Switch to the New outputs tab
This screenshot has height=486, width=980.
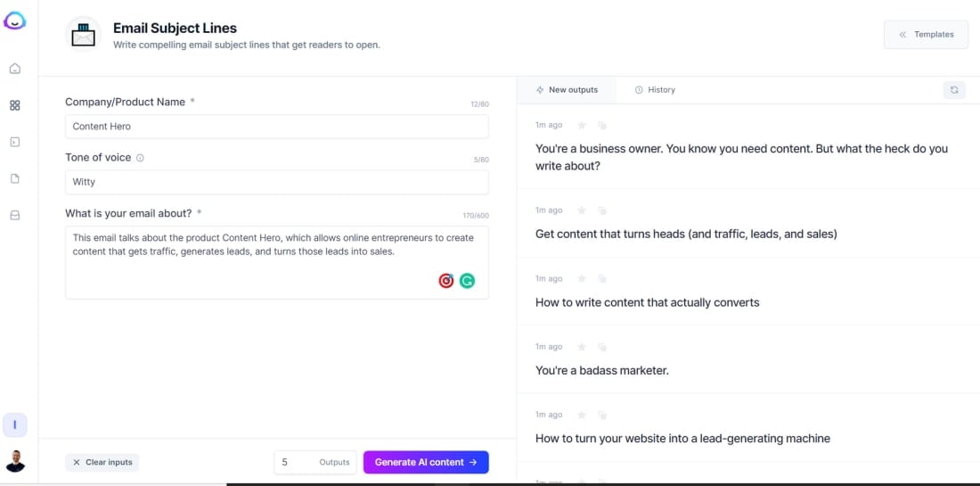[x=567, y=90]
